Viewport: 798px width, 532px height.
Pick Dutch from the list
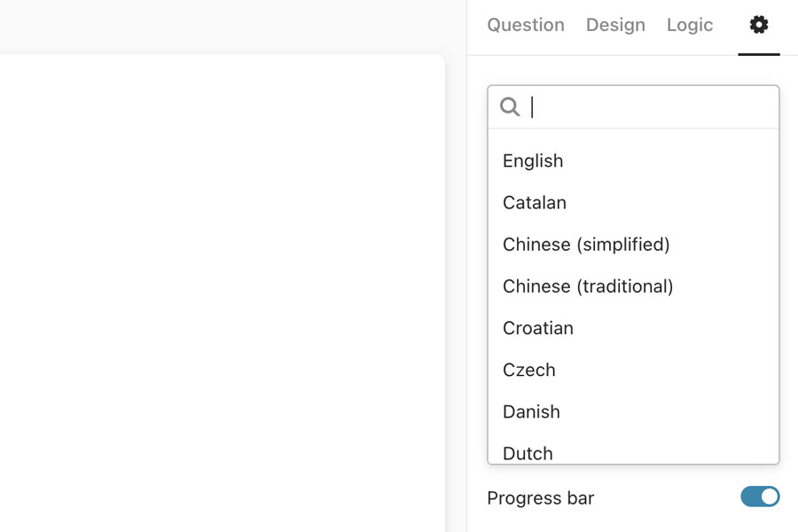528,452
